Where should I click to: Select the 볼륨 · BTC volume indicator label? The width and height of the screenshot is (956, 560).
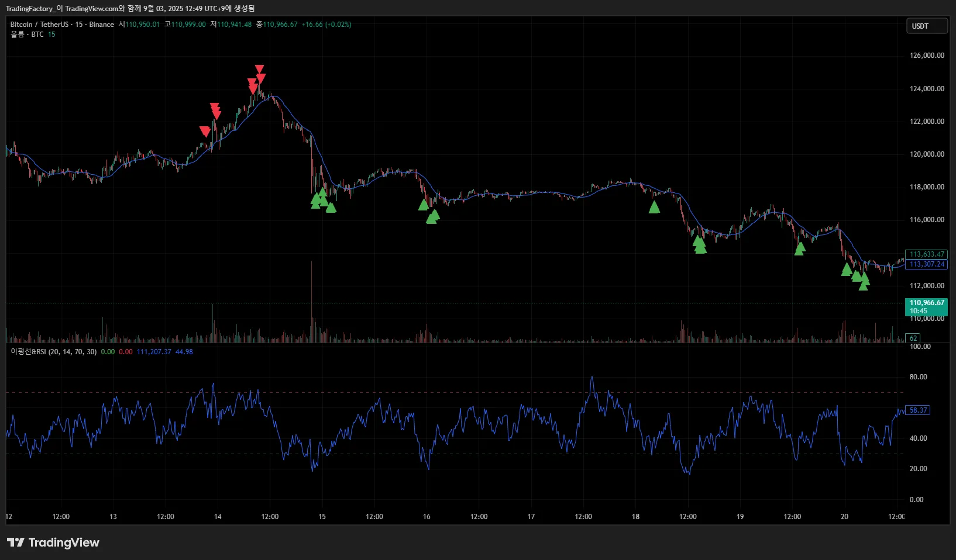point(27,34)
